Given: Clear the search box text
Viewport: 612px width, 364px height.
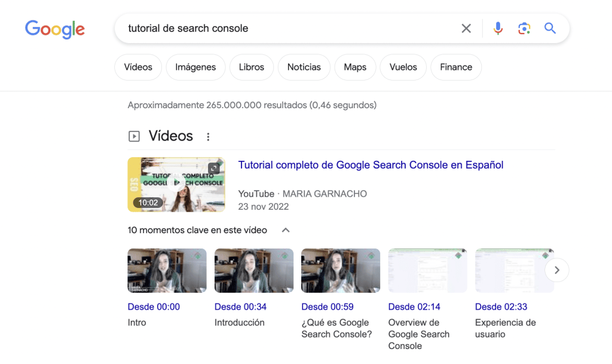Looking at the screenshot, I should (x=466, y=28).
